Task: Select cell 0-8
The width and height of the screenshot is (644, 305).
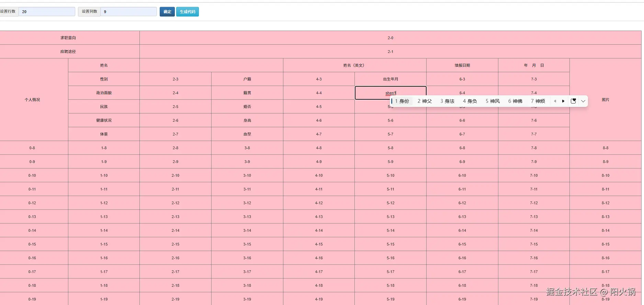Action: [34, 148]
